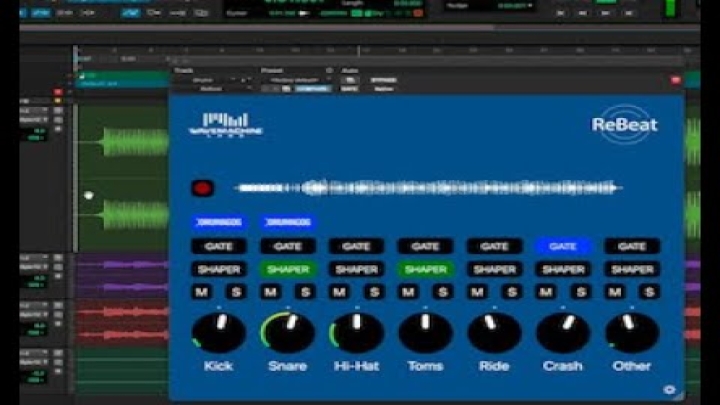Solo the Crash channel
Screen dimensions: 720x405
click(x=581, y=292)
